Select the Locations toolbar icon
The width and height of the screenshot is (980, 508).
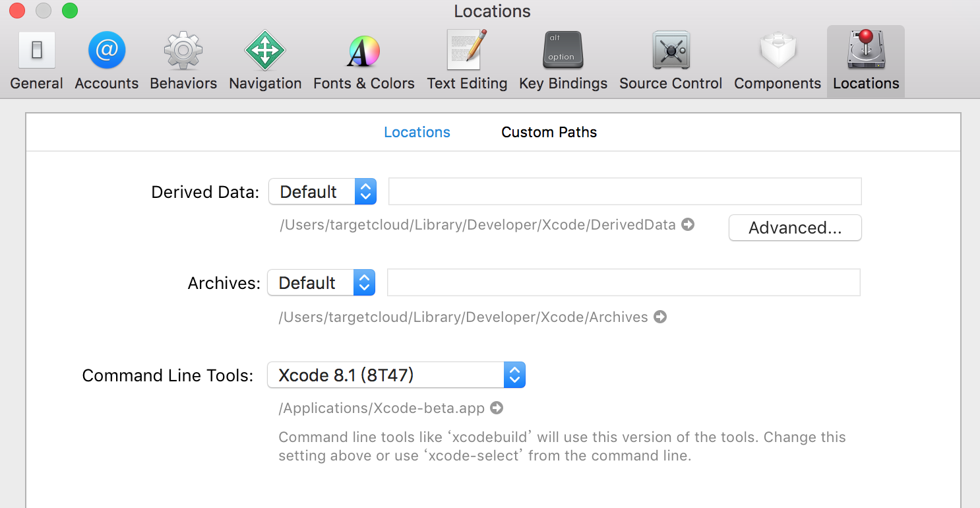click(x=866, y=61)
